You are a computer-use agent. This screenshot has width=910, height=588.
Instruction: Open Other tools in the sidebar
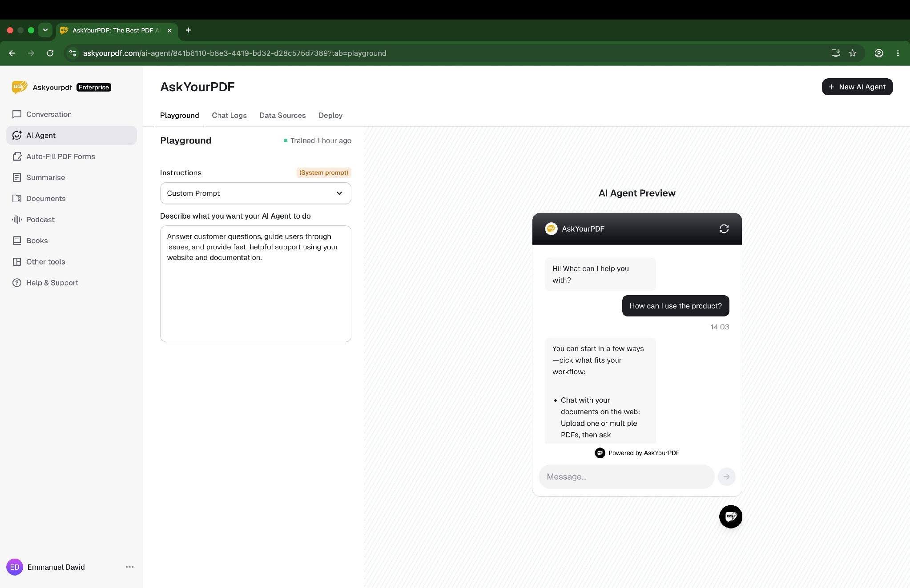point(72,262)
